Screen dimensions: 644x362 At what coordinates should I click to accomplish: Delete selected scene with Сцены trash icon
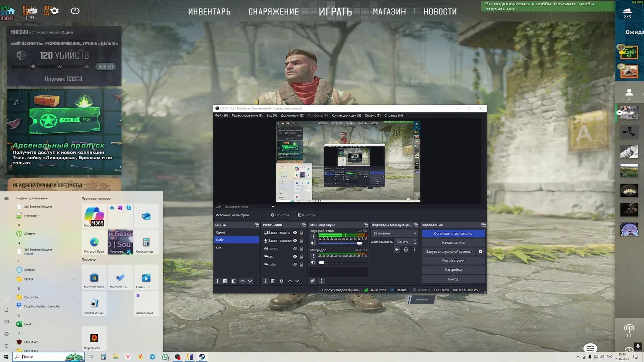[x=225, y=281]
